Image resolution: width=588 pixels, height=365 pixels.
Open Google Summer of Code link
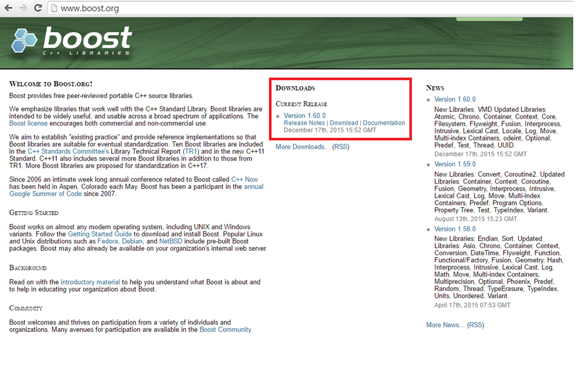45,194
